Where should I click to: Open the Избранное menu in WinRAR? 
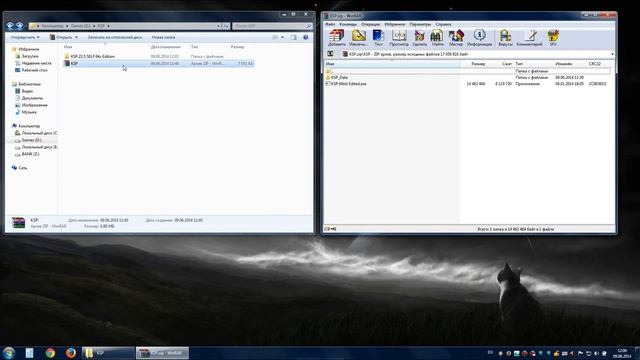(395, 24)
